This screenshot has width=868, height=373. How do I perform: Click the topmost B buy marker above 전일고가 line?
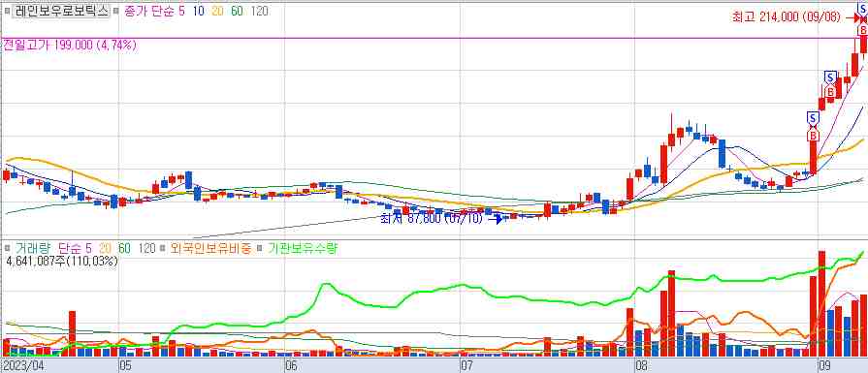862,30
